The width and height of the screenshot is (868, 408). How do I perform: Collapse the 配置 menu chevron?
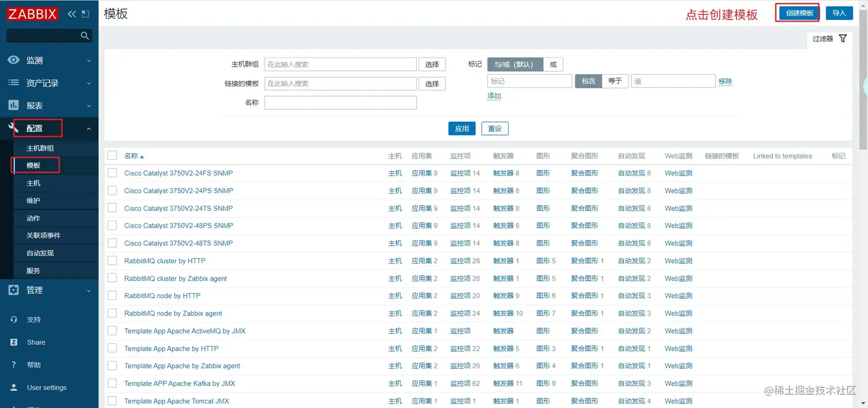point(88,129)
